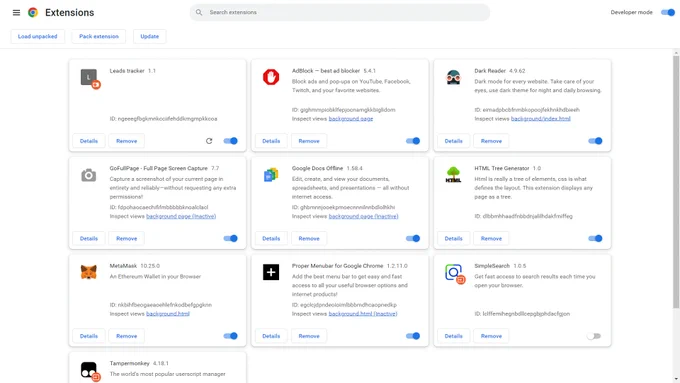Viewport: 680px width, 383px height.
Task: Click Pack extension button
Action: tap(99, 36)
